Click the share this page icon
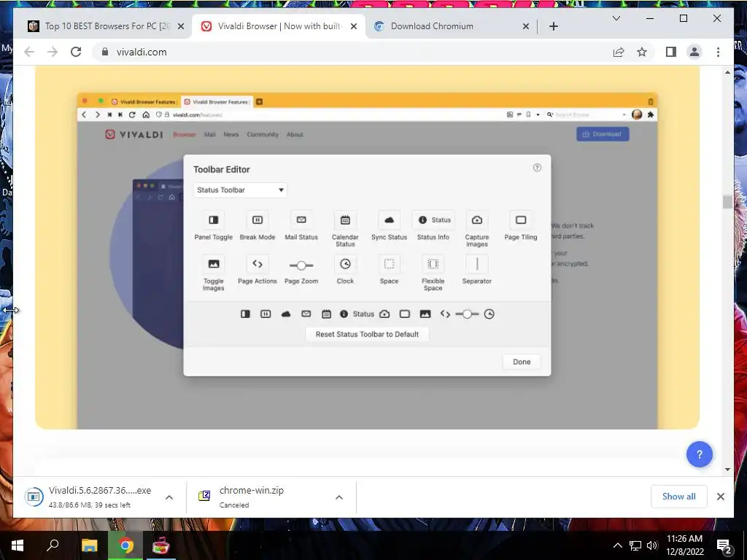Image resolution: width=747 pixels, height=560 pixels. pos(619,52)
